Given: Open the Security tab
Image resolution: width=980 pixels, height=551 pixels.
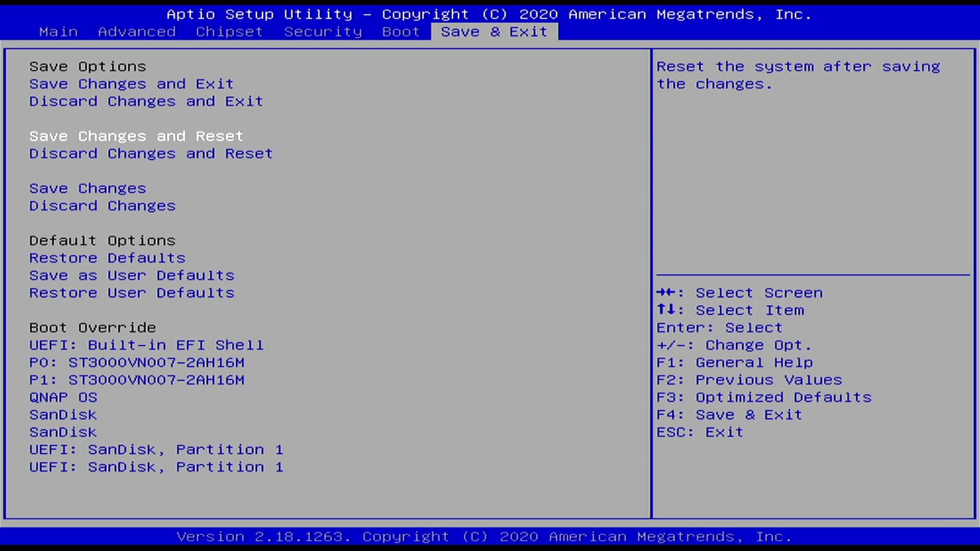Looking at the screenshot, I should click(323, 32).
